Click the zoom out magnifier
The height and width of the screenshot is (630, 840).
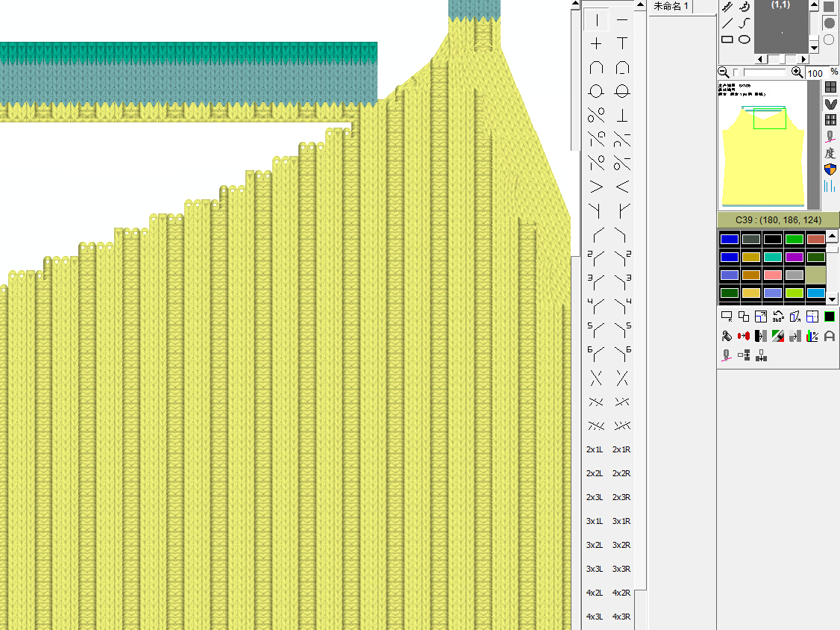[x=724, y=72]
